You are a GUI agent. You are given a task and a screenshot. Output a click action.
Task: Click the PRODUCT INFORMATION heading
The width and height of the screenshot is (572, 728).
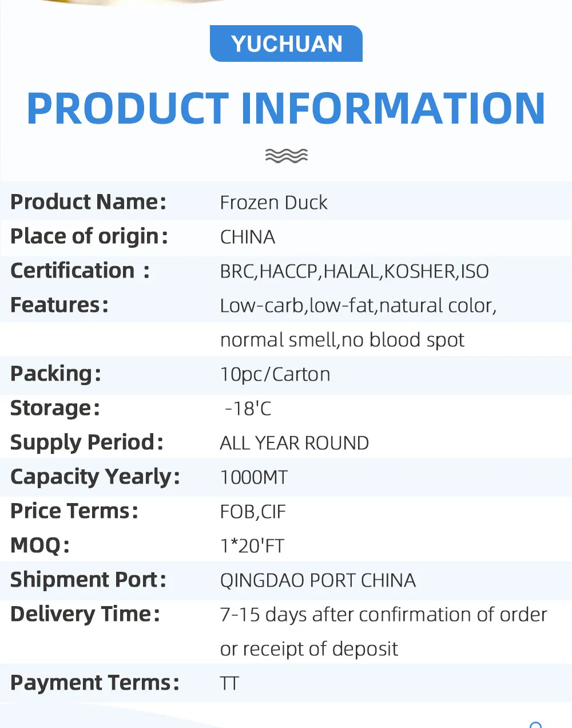[x=286, y=109]
